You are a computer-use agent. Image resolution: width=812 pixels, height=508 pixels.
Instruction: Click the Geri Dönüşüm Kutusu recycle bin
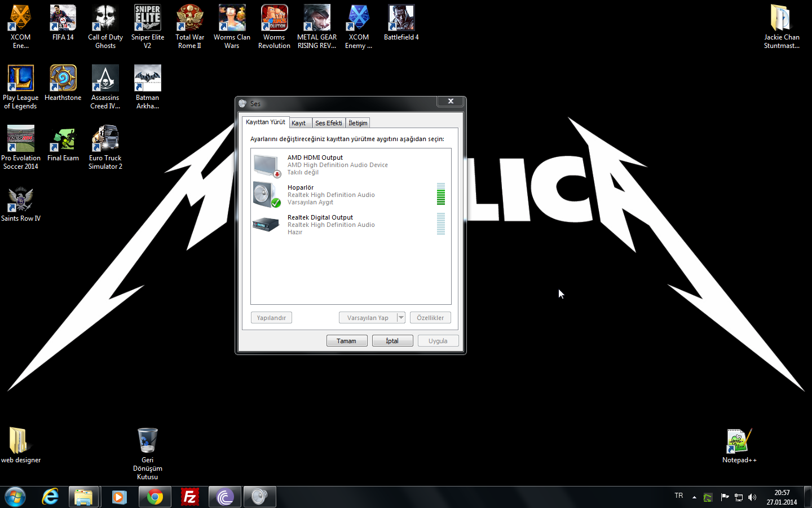coord(148,454)
